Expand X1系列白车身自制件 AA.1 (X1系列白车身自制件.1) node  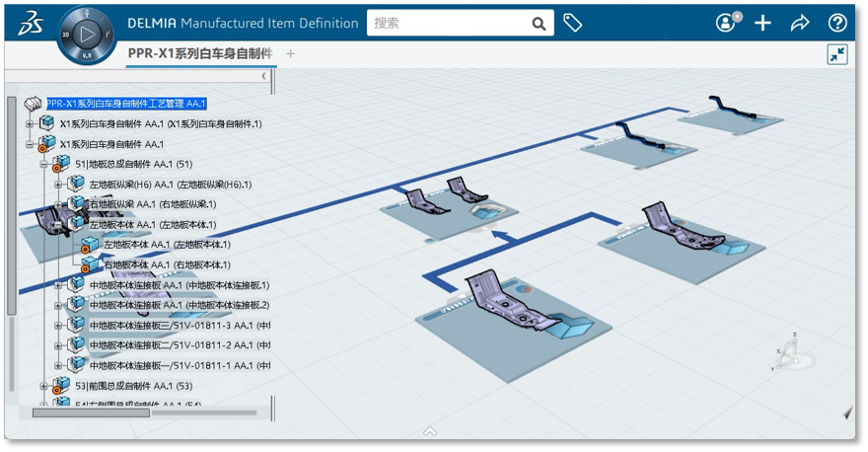click(30, 124)
